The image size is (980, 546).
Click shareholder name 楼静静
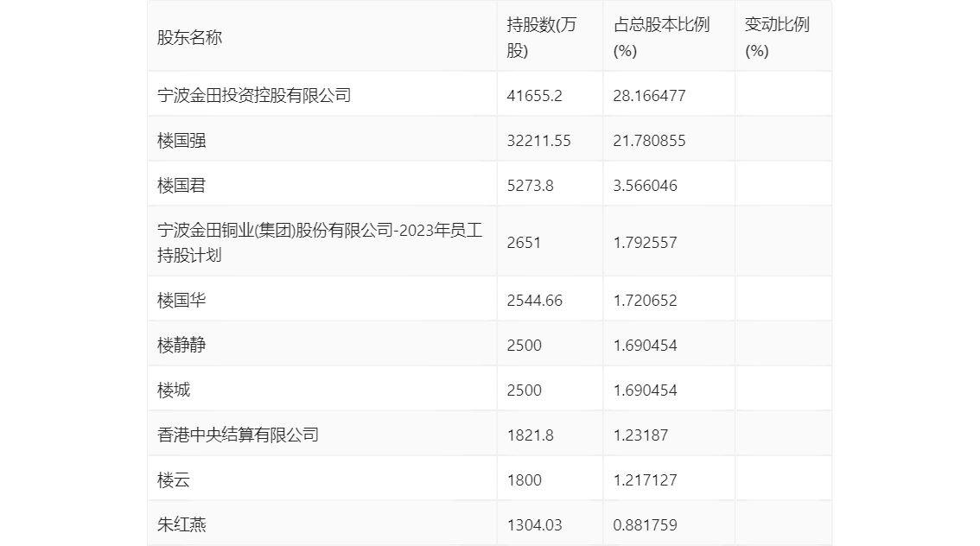click(181, 346)
